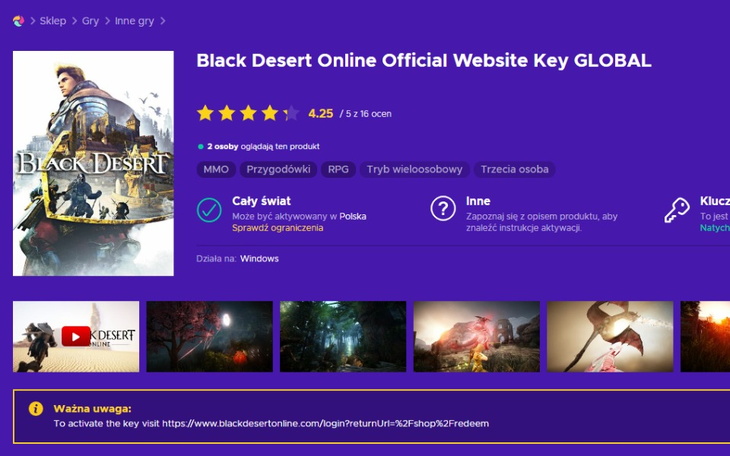The height and width of the screenshot is (456, 730).
Task: Click the fourth rating star
Action: pyautogui.click(x=269, y=113)
